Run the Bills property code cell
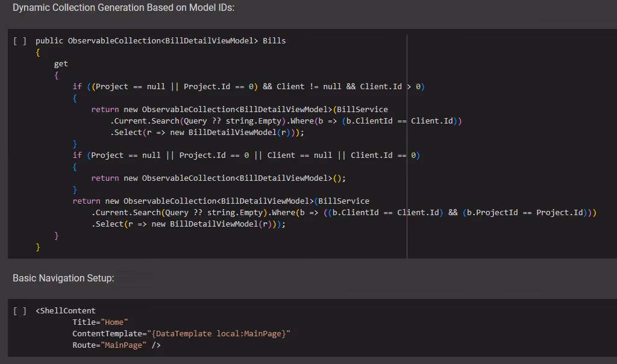The width and height of the screenshot is (617, 364). click(x=20, y=41)
